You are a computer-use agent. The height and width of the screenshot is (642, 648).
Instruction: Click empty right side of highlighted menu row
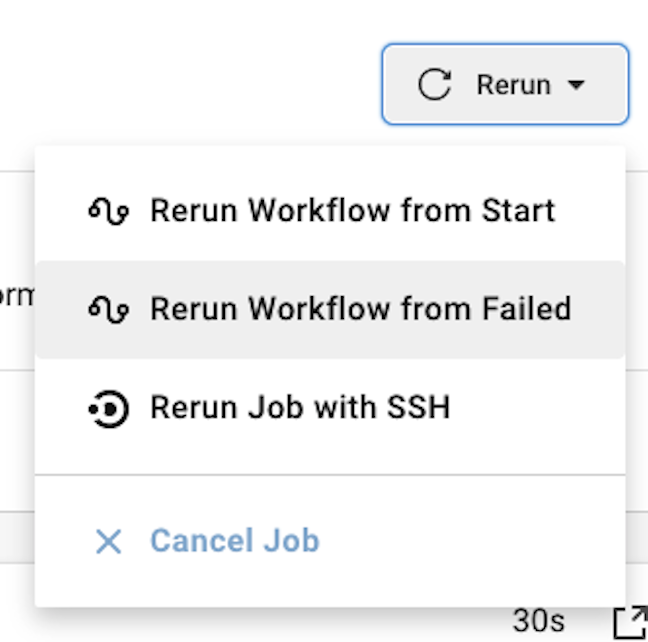click(599, 310)
